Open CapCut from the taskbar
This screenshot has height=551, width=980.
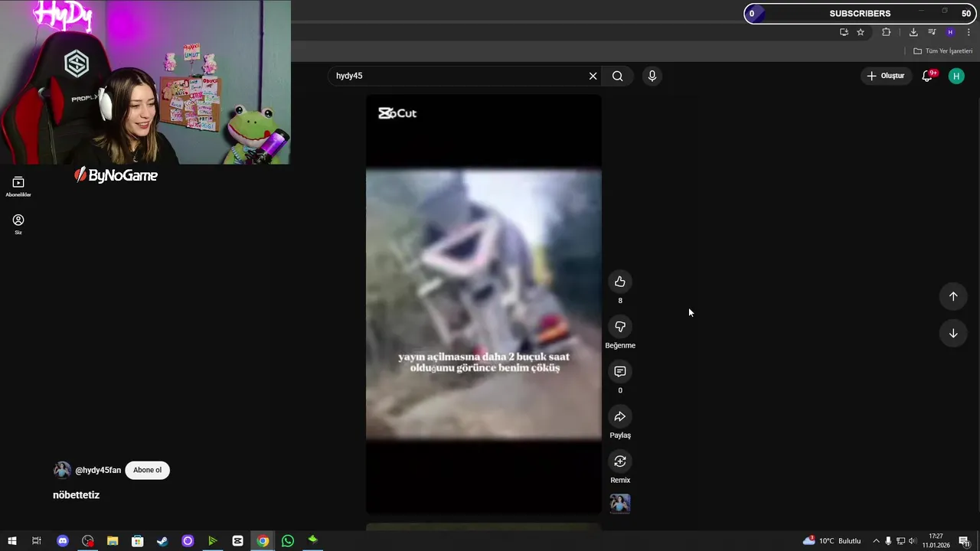[237, 541]
